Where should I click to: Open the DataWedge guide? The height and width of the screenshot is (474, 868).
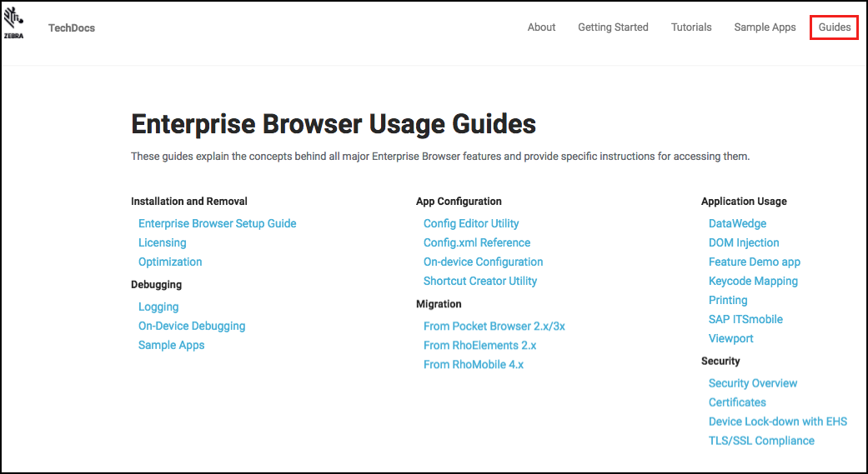pyautogui.click(x=737, y=223)
